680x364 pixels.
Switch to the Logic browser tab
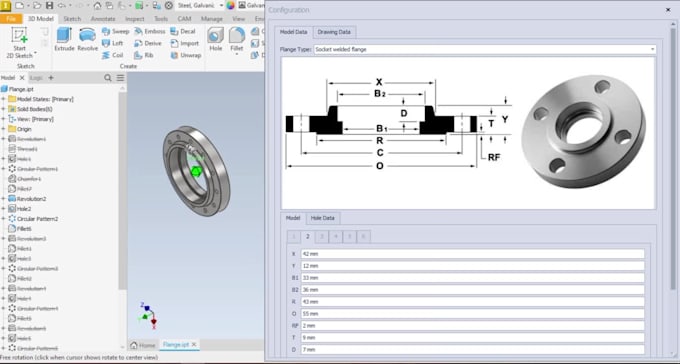[x=36, y=78]
